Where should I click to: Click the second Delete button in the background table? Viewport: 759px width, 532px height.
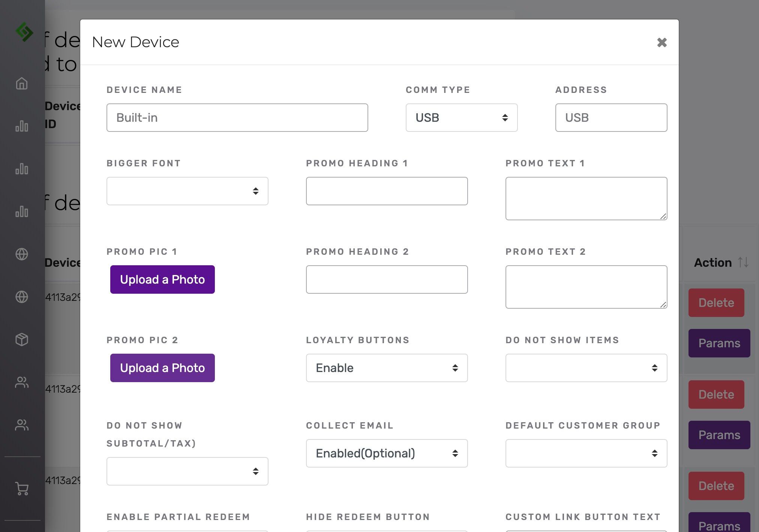coord(716,395)
